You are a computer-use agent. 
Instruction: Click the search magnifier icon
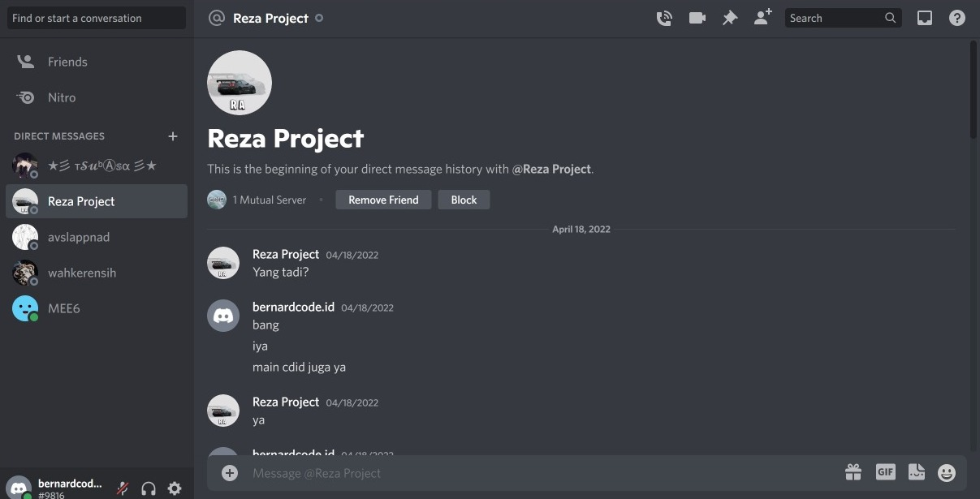[890, 18]
